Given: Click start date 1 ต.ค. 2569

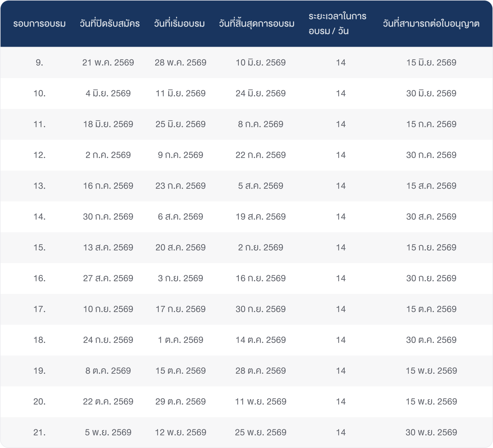Looking at the screenshot, I should click(180, 340).
